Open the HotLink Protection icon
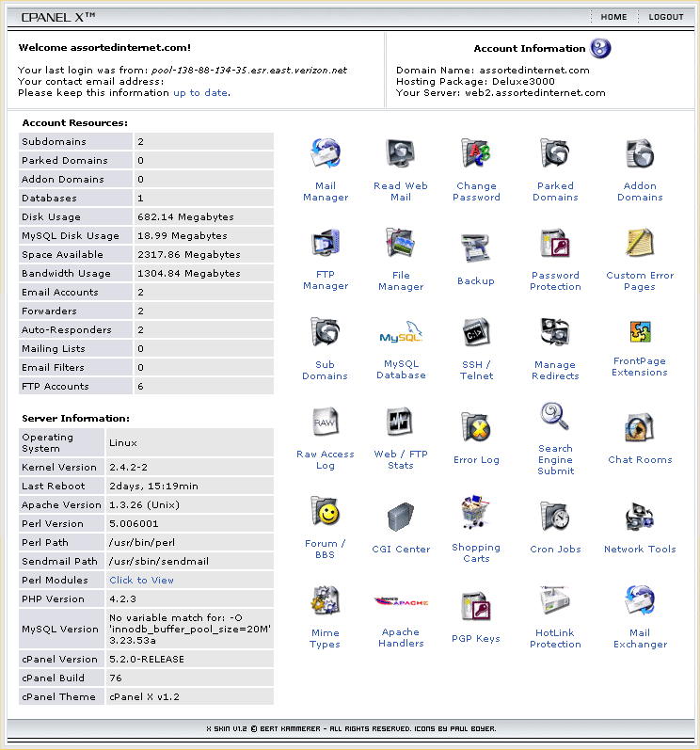 coord(555,600)
